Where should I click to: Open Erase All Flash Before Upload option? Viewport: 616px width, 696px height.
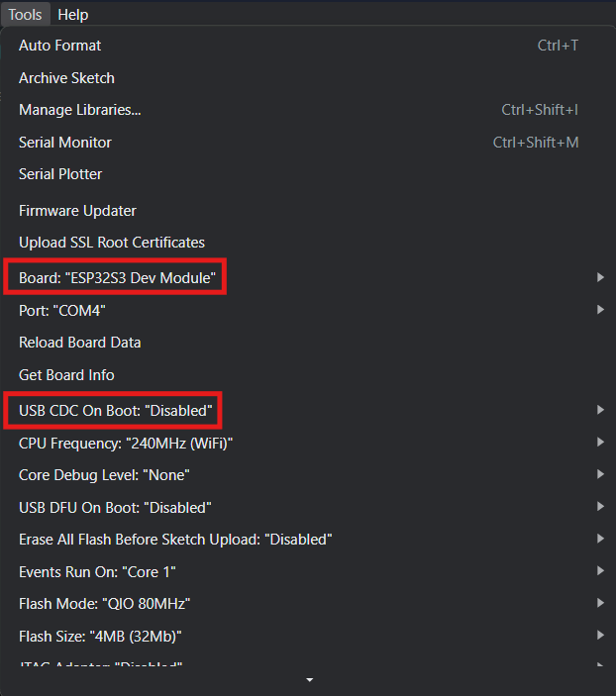tap(175, 540)
